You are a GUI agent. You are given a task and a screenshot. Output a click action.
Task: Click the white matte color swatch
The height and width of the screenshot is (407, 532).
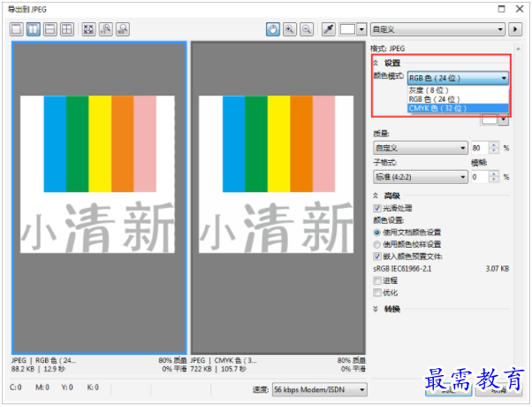click(x=489, y=119)
